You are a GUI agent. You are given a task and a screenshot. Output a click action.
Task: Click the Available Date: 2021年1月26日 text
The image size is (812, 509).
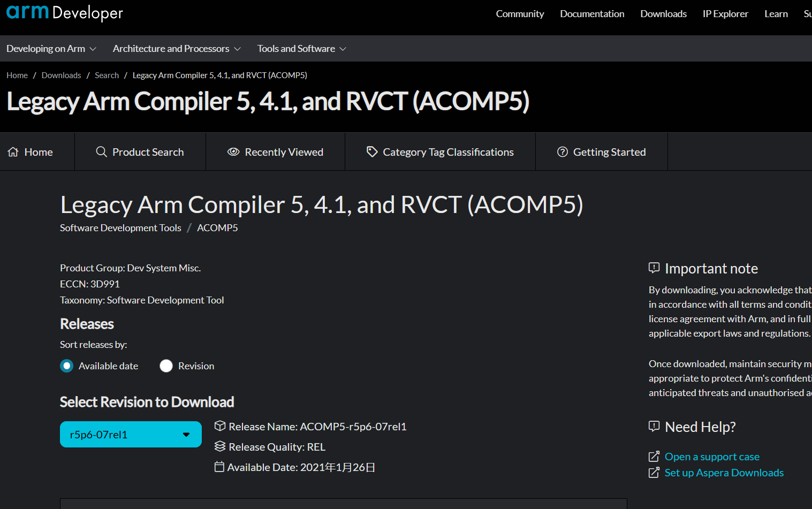(301, 467)
